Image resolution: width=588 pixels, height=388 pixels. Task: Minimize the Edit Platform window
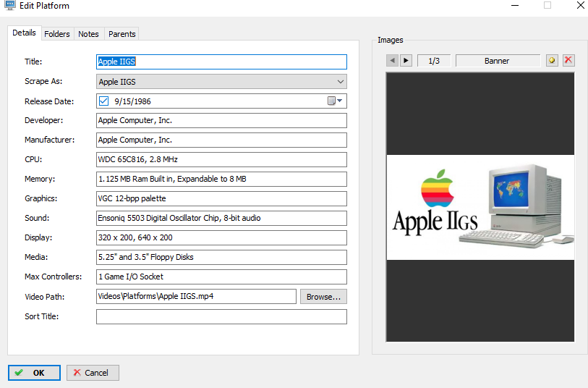515,5
